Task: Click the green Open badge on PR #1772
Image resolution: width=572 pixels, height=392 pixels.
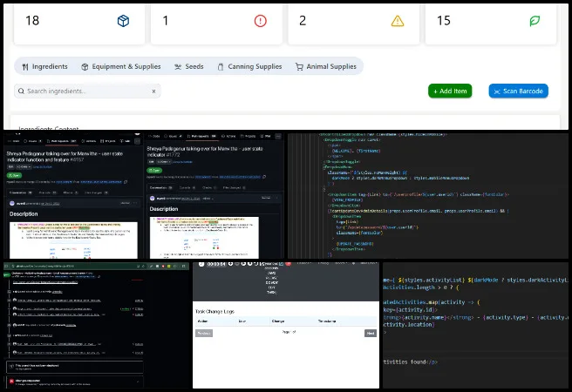Action: (x=154, y=170)
